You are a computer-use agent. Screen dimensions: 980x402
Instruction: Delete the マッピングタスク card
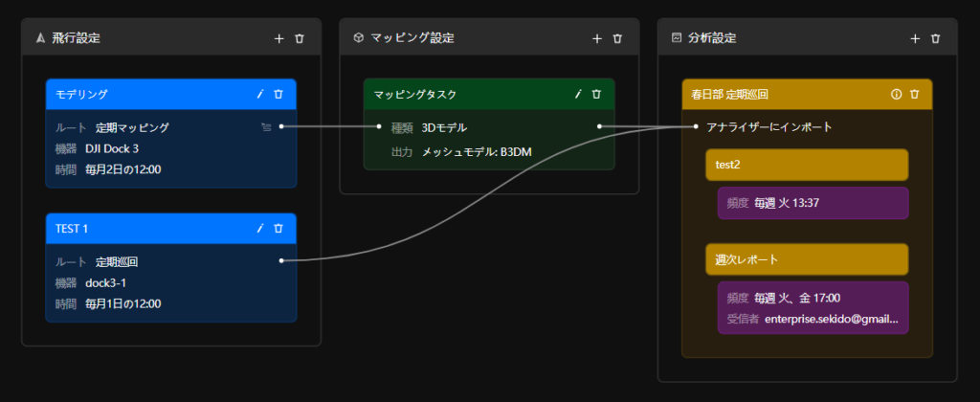pos(596,94)
